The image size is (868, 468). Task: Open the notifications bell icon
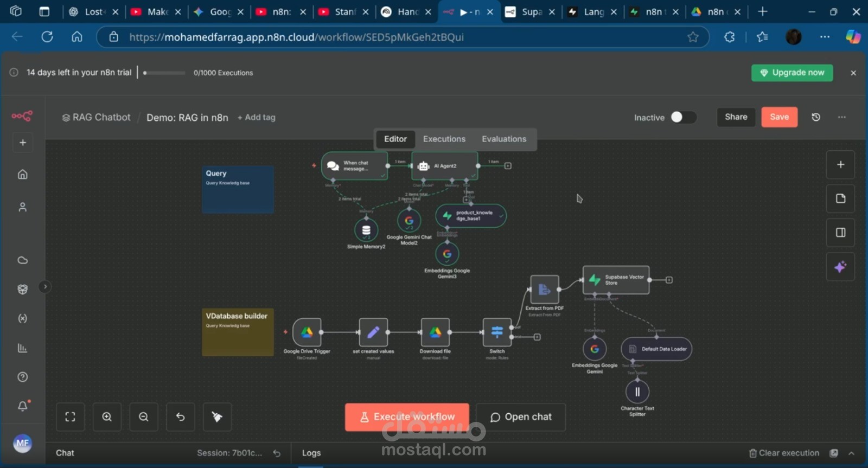click(x=23, y=406)
